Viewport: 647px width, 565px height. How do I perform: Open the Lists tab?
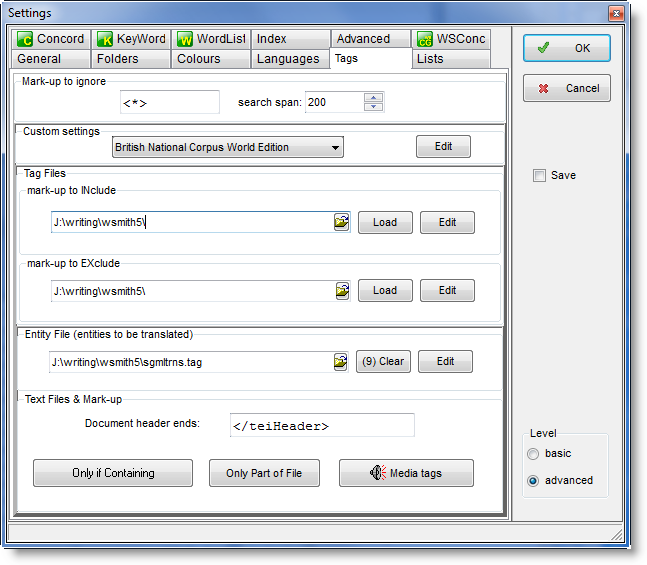tap(451, 59)
